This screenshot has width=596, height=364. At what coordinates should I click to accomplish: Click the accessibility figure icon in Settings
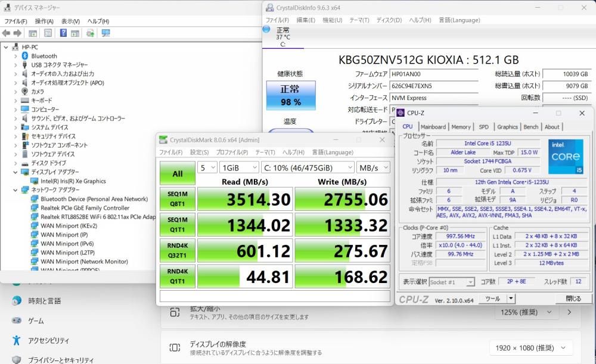(x=16, y=340)
